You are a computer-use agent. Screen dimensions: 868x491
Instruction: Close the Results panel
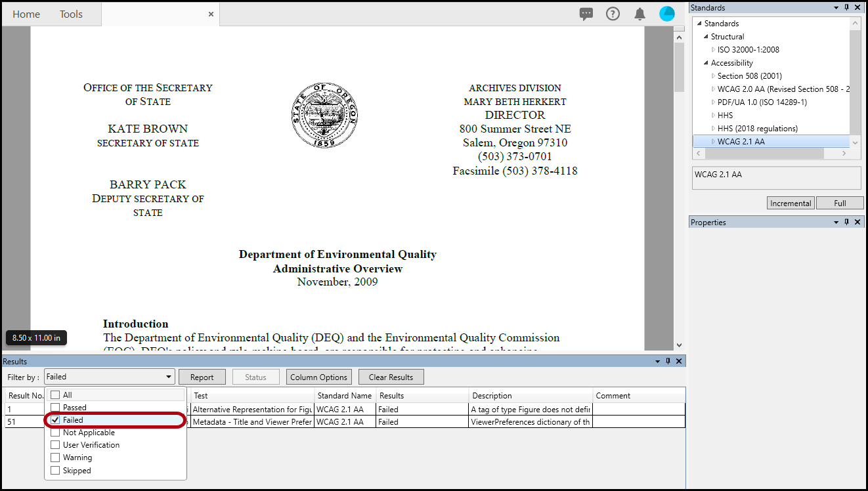click(x=679, y=362)
